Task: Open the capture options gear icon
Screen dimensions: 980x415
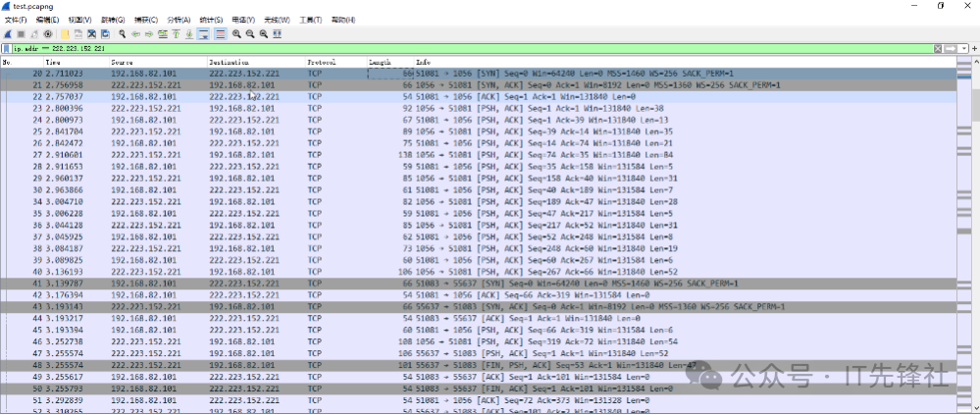Action: [x=48, y=33]
